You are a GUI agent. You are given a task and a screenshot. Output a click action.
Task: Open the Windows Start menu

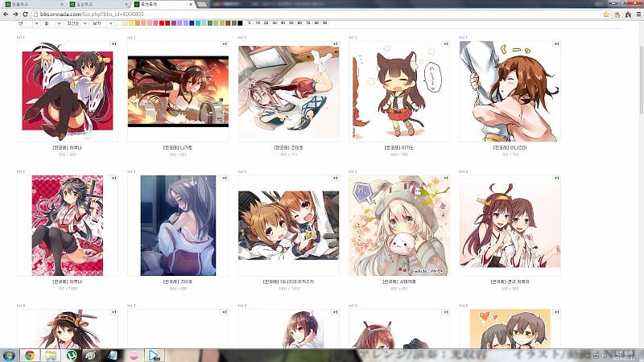click(9, 355)
